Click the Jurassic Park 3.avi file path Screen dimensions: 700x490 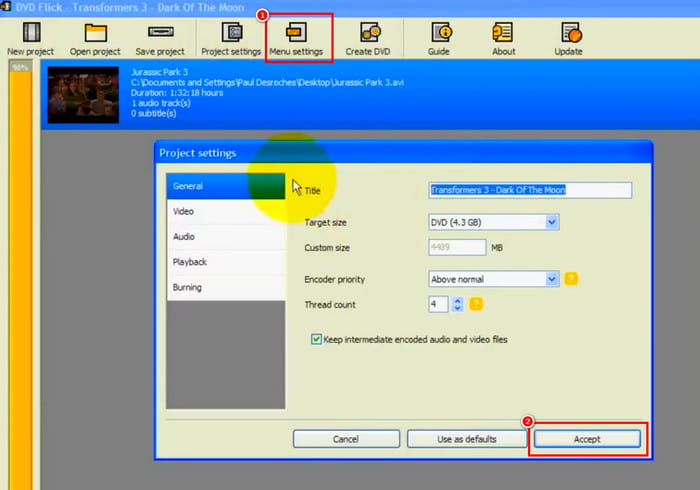tap(267, 83)
